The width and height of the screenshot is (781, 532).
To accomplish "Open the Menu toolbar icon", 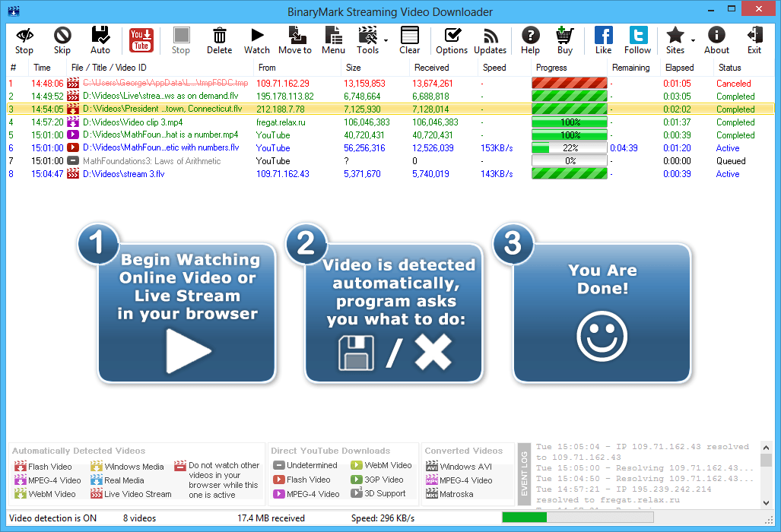I will (x=333, y=35).
